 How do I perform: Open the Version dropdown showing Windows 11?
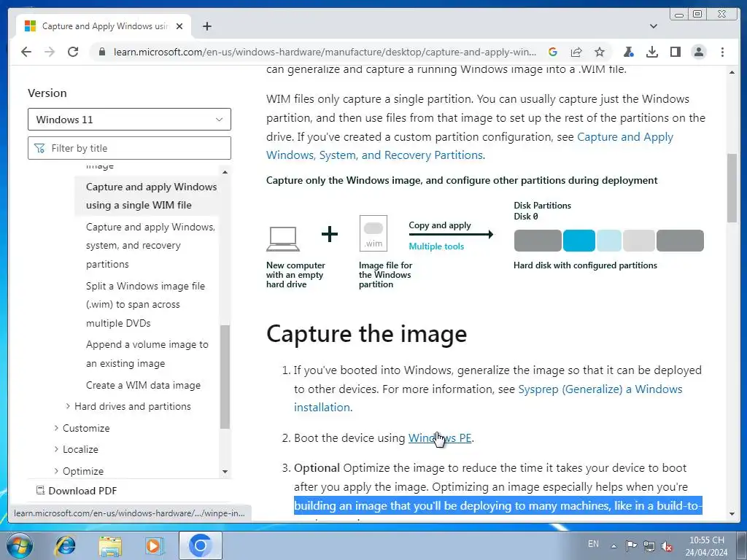click(x=129, y=119)
